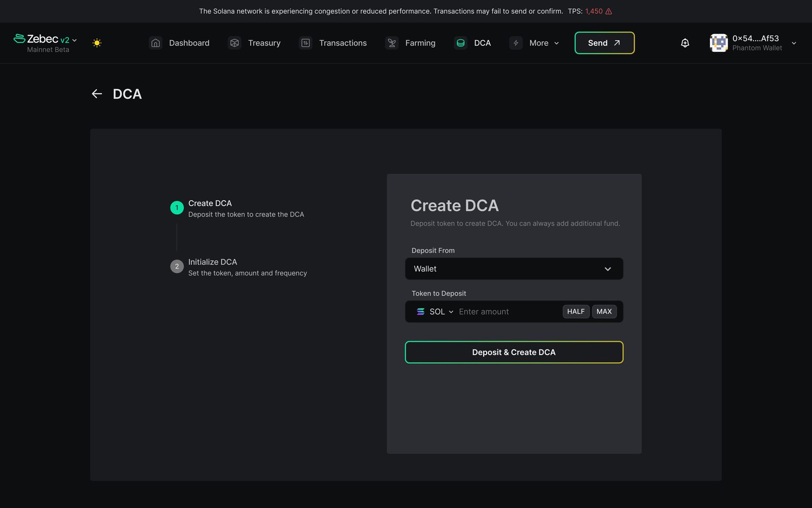Click the TPS warning triangle icon
Screen dimensions: 812x508
pos(608,11)
